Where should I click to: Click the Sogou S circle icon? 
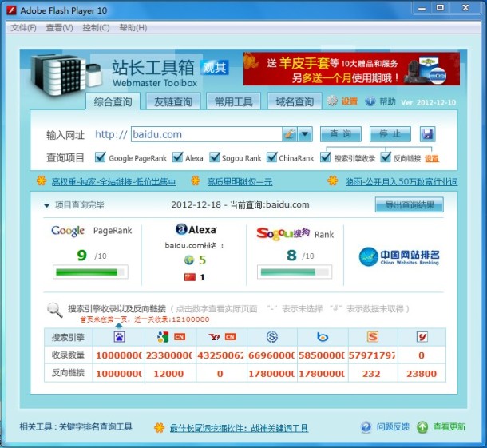[x=272, y=337]
